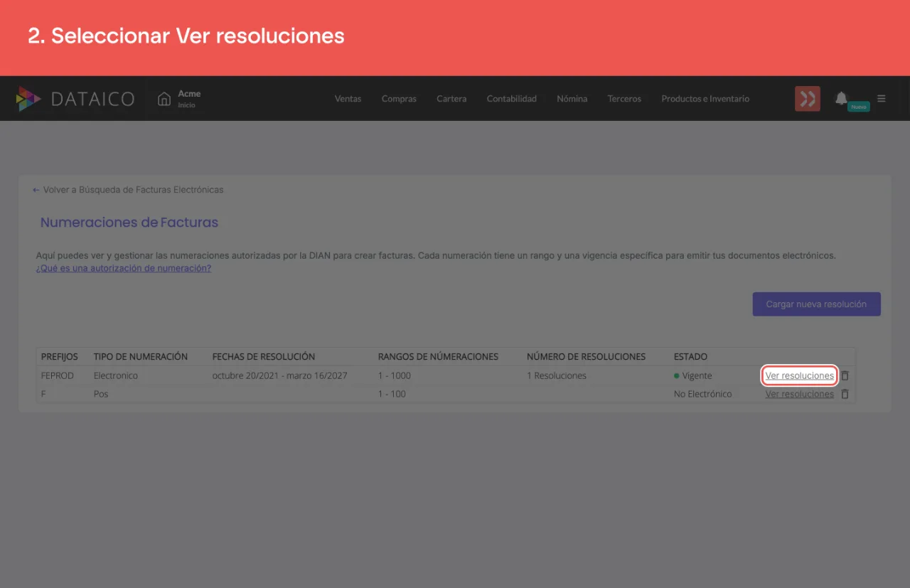Viewport: 910px width, 588px height.
Task: Click the No Electrónico status cell
Action: tap(703, 394)
